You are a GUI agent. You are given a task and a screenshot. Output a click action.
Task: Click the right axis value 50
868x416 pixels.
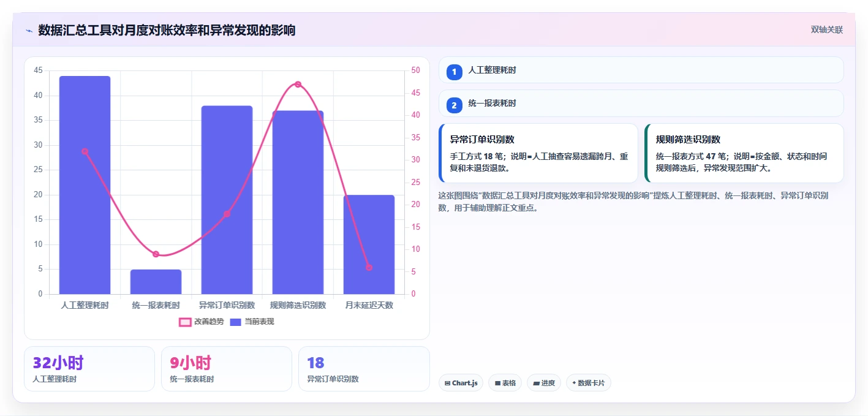pos(415,70)
